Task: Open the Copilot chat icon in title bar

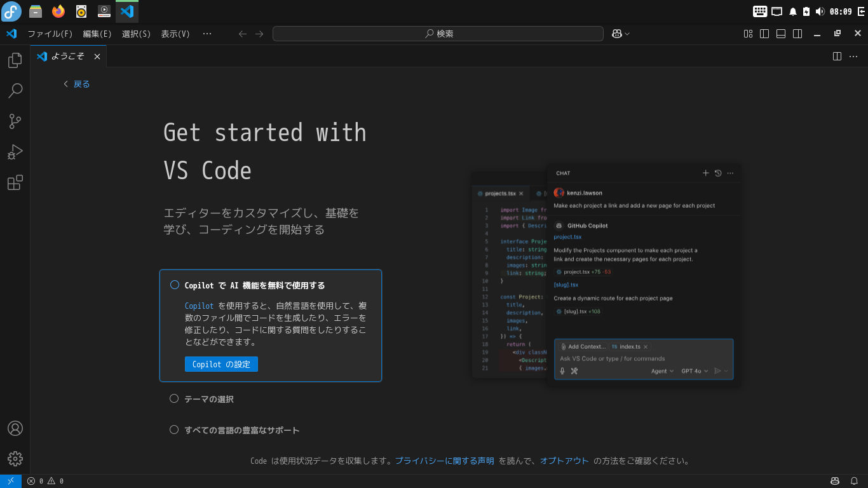Action: pyautogui.click(x=616, y=34)
